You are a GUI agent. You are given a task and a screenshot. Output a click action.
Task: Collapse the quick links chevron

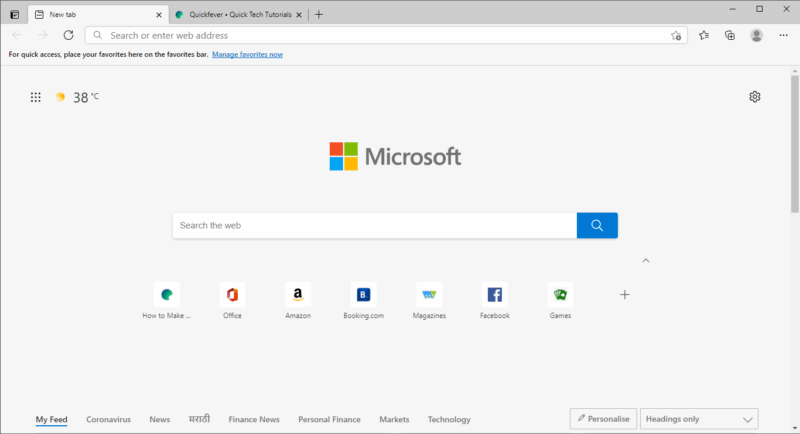pyautogui.click(x=645, y=261)
